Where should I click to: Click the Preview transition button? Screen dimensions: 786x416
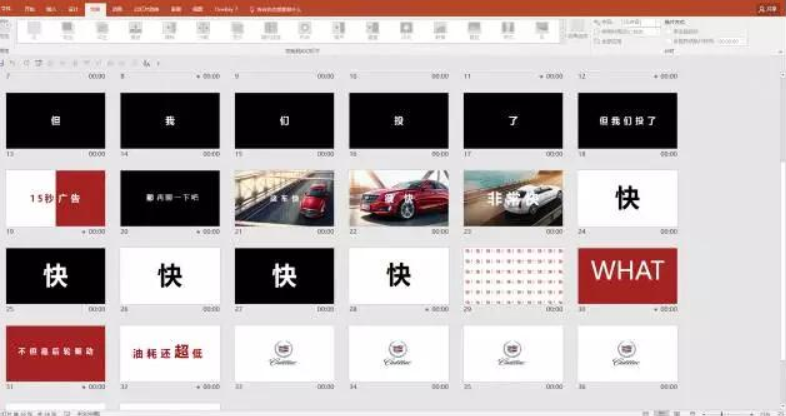tap(5, 29)
